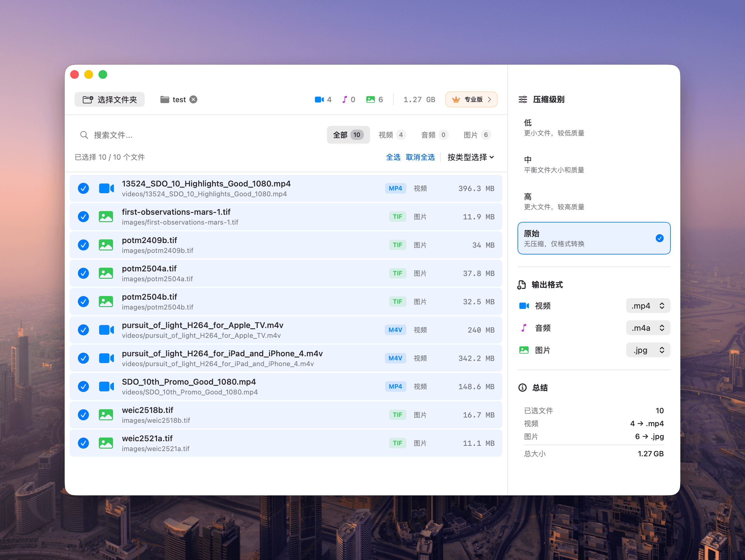Click the image icon of potm2504a.tif
This screenshot has width=745, height=560.
click(x=106, y=273)
